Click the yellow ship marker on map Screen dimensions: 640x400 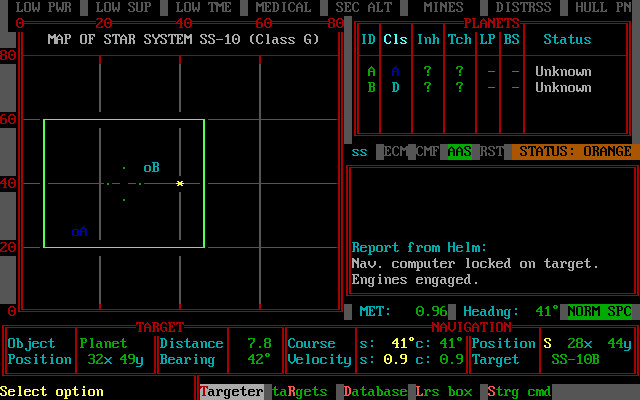[180, 183]
